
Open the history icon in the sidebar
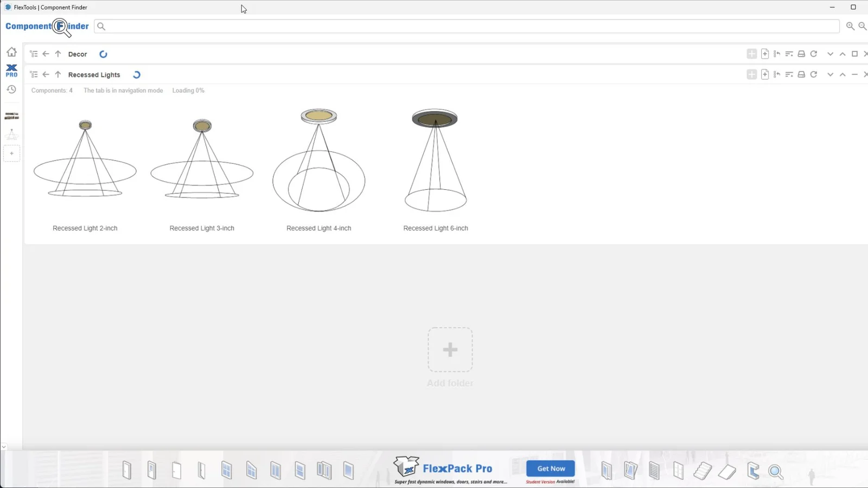[11, 89]
